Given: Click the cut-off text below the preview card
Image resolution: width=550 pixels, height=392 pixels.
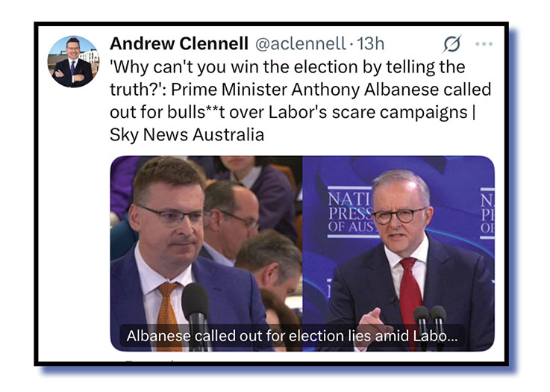Looking at the screenshot, I should (151, 360).
